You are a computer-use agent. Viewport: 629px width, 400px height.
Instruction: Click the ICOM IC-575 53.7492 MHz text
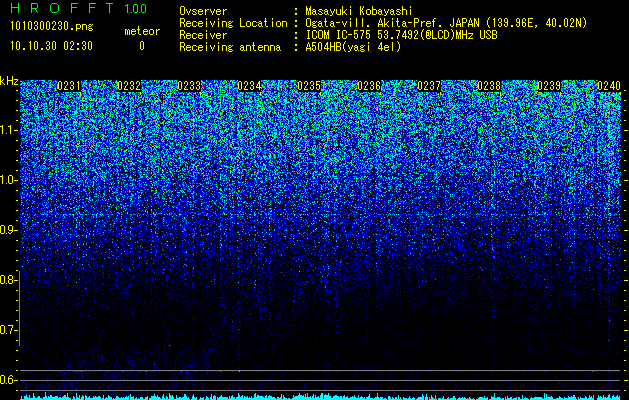click(402, 35)
